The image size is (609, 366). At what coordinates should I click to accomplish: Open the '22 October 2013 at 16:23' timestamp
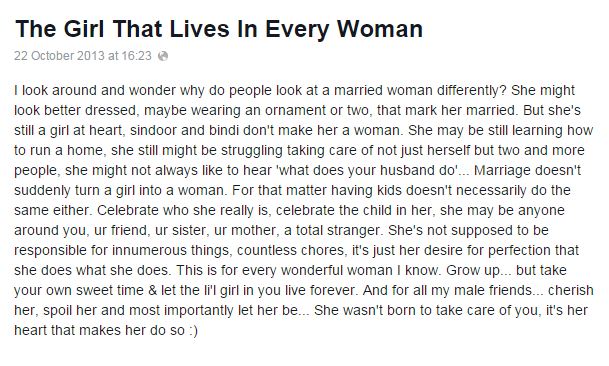83,56
